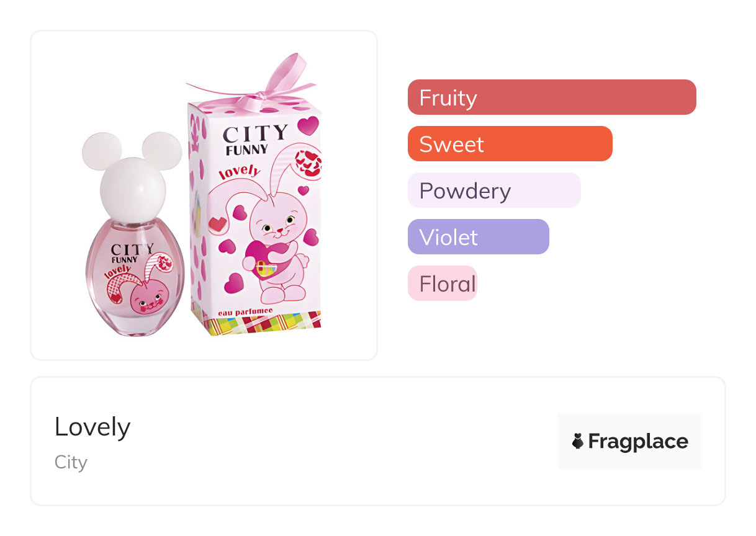The height and width of the screenshot is (536, 756).
Task: Open the Lovely perfume title
Action: (x=92, y=427)
